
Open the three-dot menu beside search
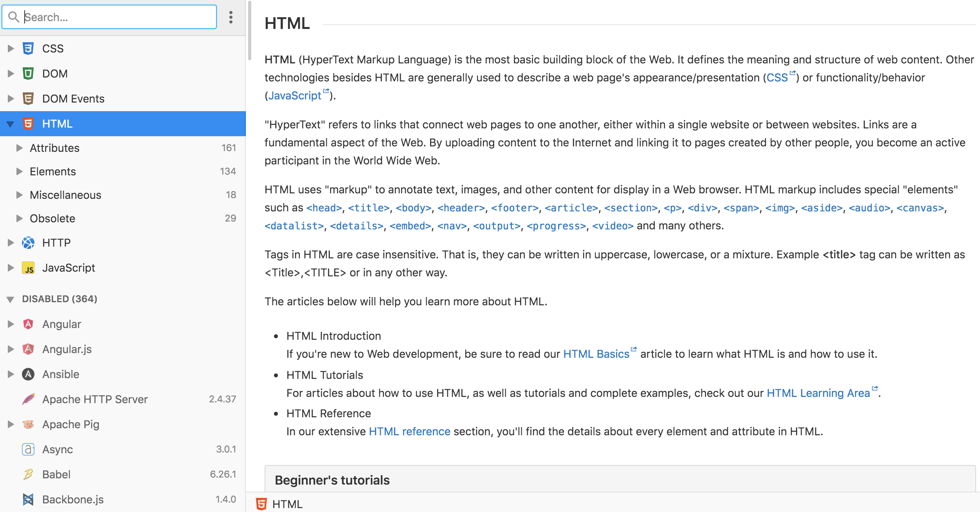[x=231, y=17]
